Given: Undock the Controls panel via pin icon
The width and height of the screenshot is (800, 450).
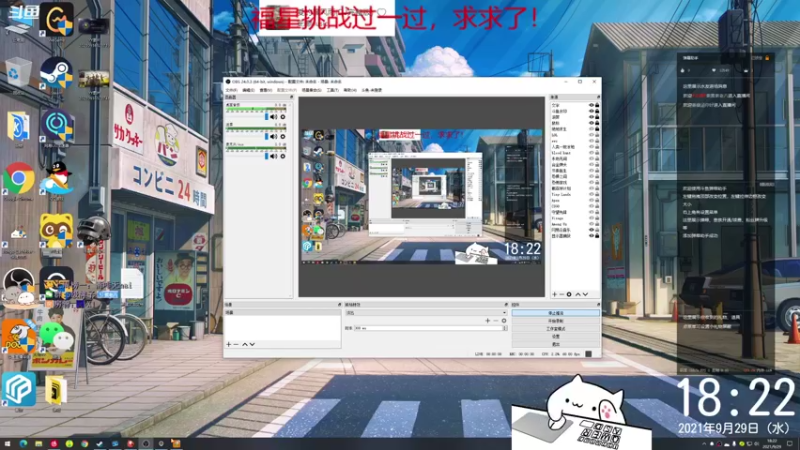Looking at the screenshot, I should click(x=598, y=305).
